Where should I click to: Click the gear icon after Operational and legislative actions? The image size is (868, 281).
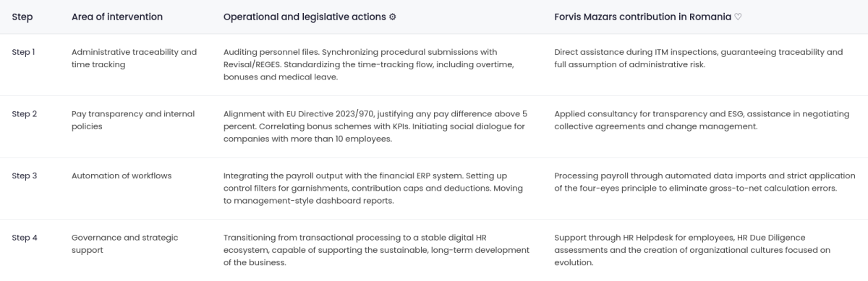(x=392, y=17)
